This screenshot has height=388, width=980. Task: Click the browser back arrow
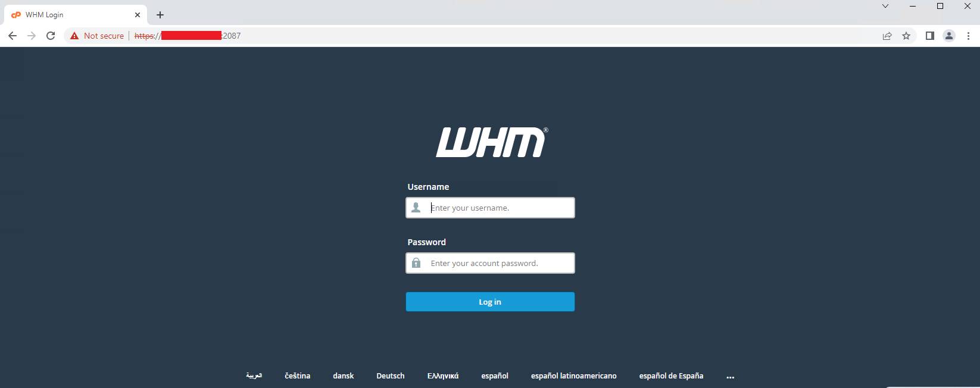[13, 36]
